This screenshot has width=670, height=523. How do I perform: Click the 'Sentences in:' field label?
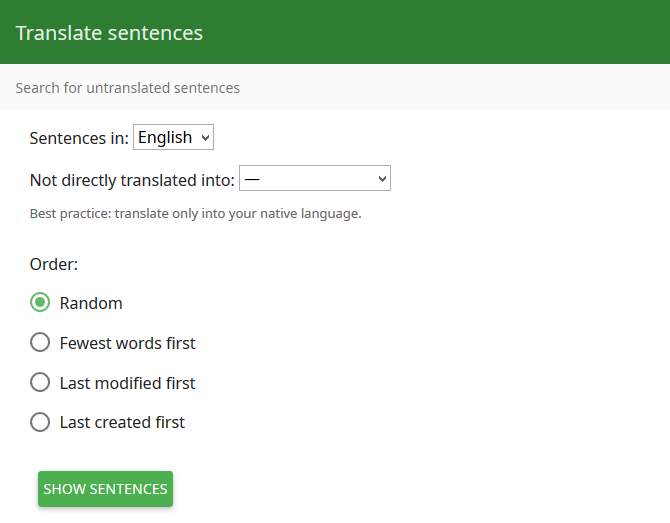(x=79, y=138)
